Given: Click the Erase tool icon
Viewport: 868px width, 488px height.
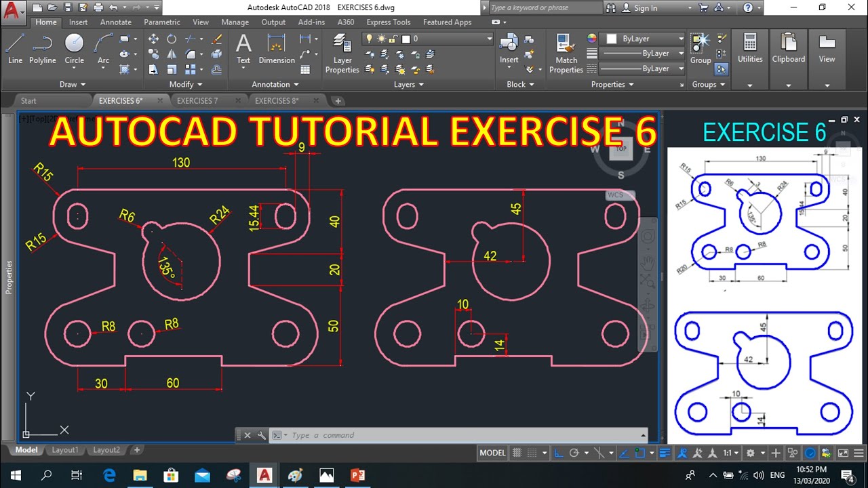Looking at the screenshot, I should (x=217, y=39).
